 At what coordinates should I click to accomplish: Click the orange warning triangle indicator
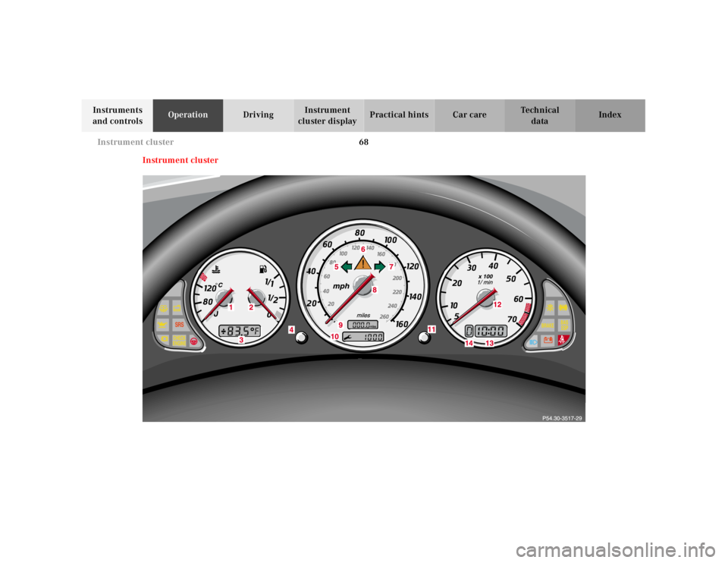tap(363, 264)
